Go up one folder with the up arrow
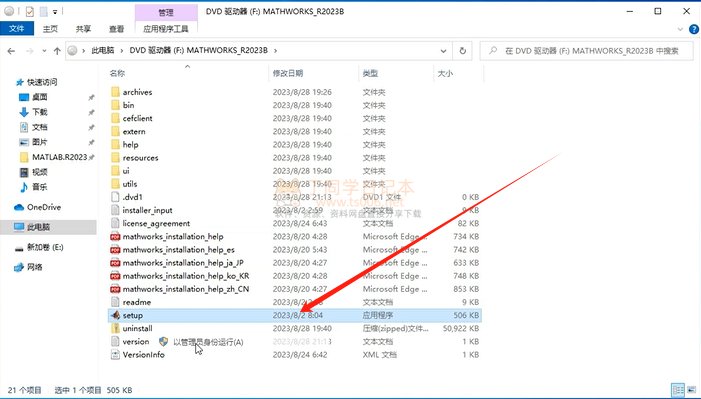 (57, 51)
